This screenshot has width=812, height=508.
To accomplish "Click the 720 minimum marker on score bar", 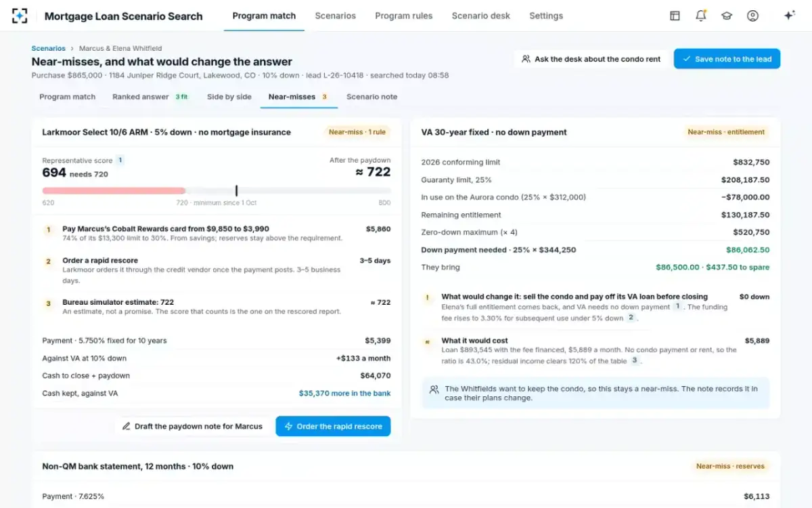I will (x=236, y=191).
